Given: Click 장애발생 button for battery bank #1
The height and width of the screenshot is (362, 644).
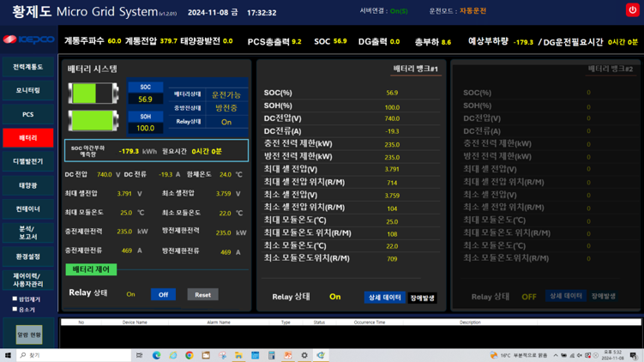Looking at the screenshot, I should 423,298.
